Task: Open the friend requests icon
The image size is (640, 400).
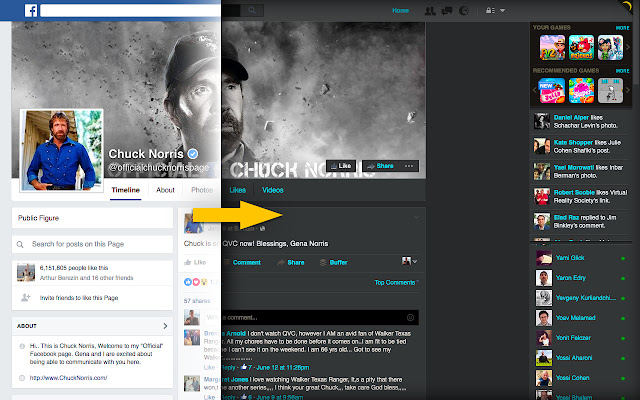Action: [429, 10]
